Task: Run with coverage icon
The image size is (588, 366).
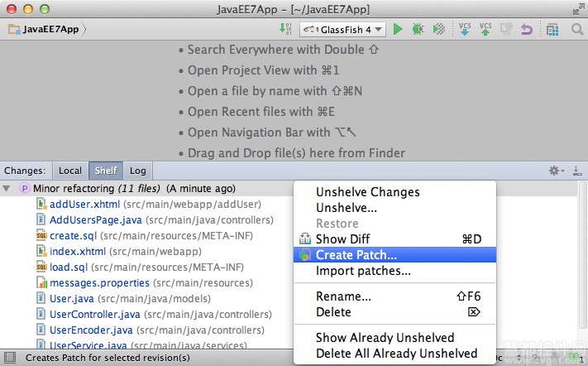Action: coord(439,29)
